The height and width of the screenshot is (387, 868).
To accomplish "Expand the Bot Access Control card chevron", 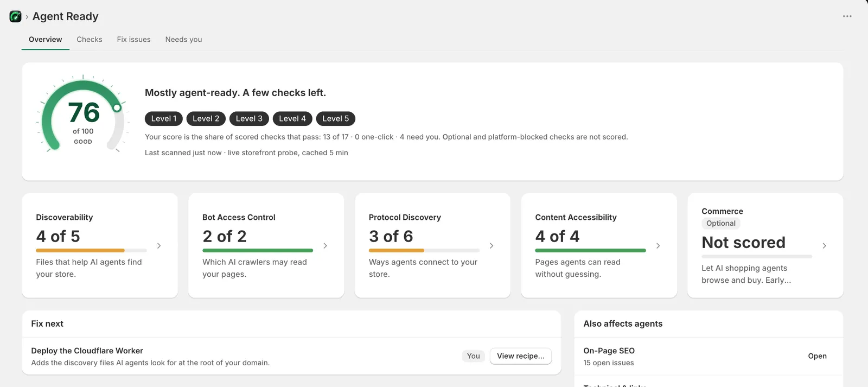I will pos(325,246).
